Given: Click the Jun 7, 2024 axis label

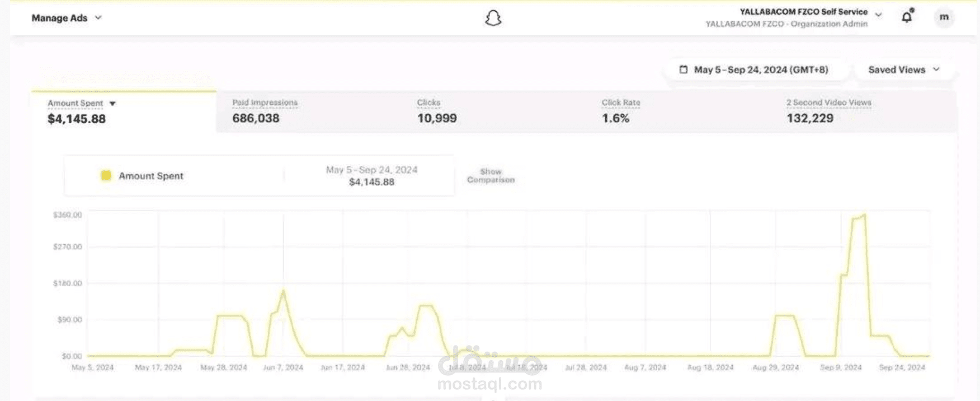Looking at the screenshot, I should click(x=283, y=367).
